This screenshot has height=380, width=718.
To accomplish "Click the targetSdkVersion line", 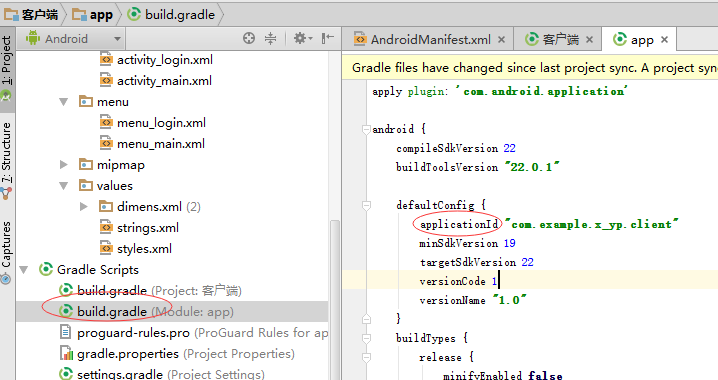I will pyautogui.click(x=476, y=262).
